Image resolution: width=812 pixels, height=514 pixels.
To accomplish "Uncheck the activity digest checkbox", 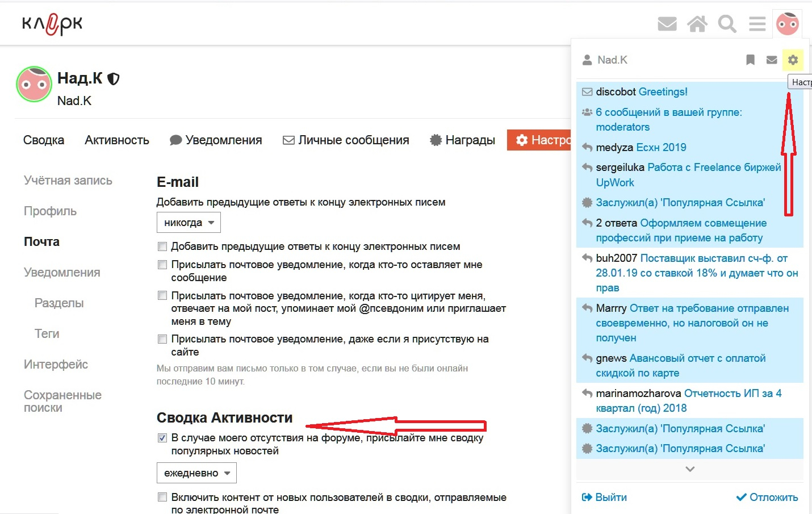I will 162,438.
